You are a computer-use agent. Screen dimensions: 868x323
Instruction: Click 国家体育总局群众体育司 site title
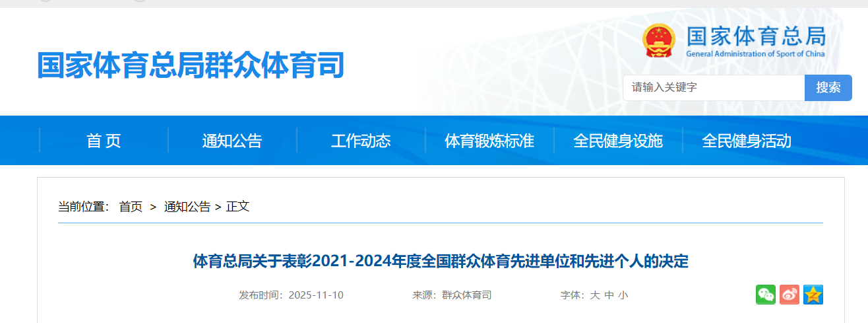pyautogui.click(x=191, y=65)
